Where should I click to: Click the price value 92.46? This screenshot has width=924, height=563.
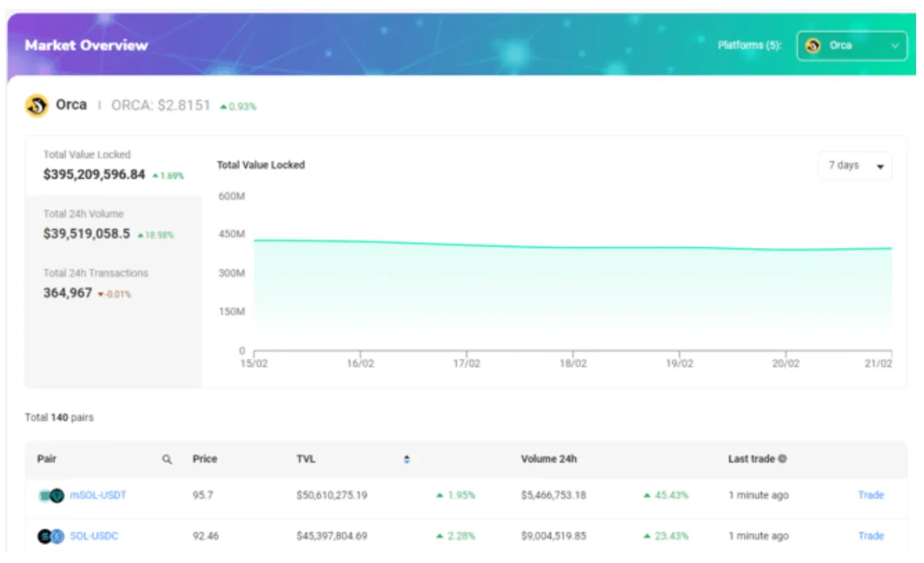point(205,536)
